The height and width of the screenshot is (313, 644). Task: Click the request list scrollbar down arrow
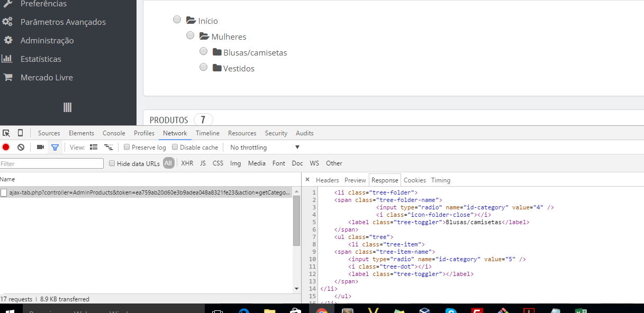click(x=296, y=289)
